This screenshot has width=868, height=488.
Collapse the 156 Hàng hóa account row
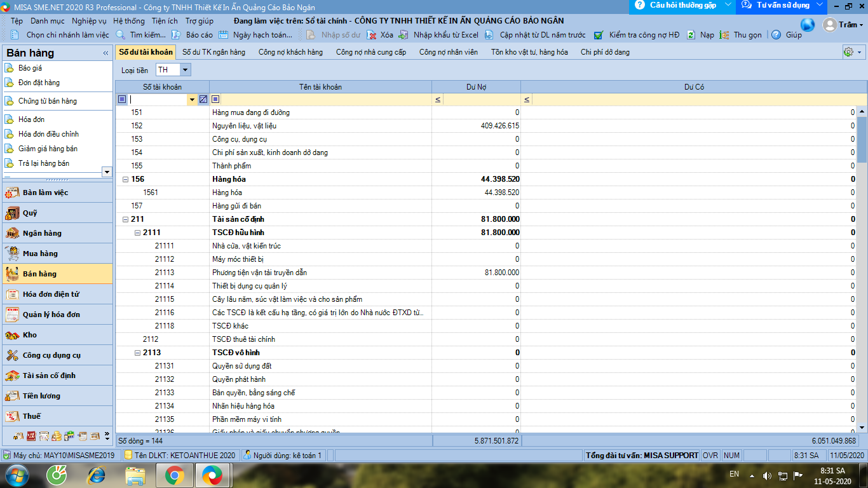point(125,180)
